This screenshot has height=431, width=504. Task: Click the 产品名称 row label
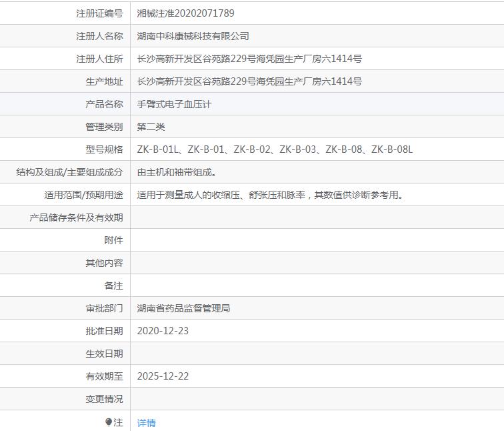pyautogui.click(x=104, y=104)
